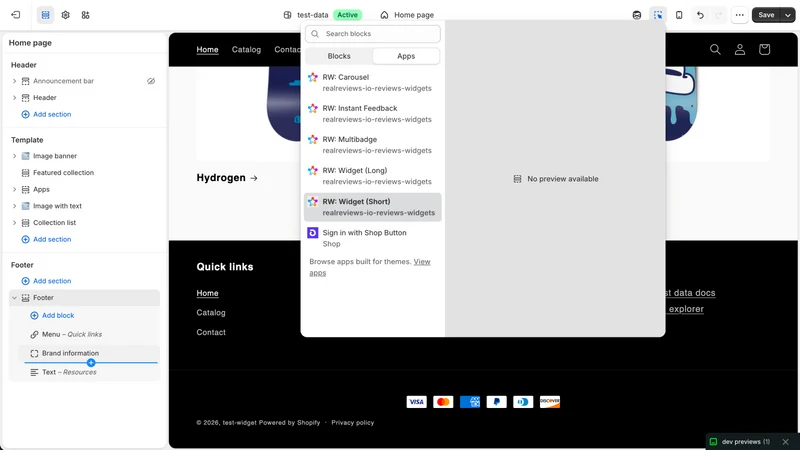Open the dropdown arrow next to Save

788,15
